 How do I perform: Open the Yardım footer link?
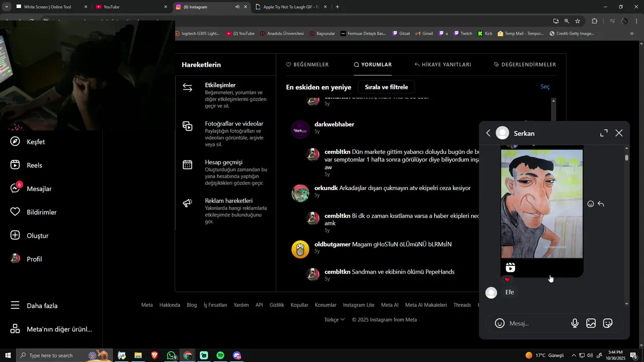point(241,305)
